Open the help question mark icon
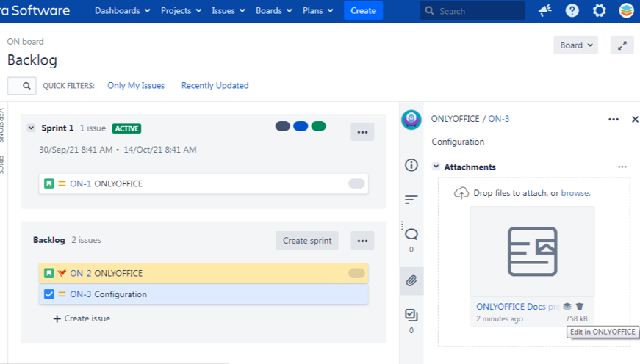Viewport: 640px width, 364px height. (572, 11)
